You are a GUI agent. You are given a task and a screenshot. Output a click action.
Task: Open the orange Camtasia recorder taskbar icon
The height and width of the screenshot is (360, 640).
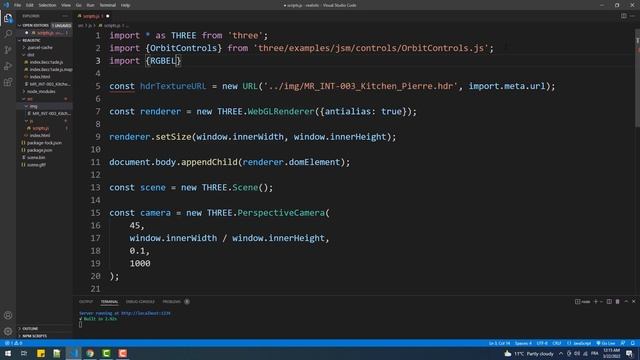point(122,353)
